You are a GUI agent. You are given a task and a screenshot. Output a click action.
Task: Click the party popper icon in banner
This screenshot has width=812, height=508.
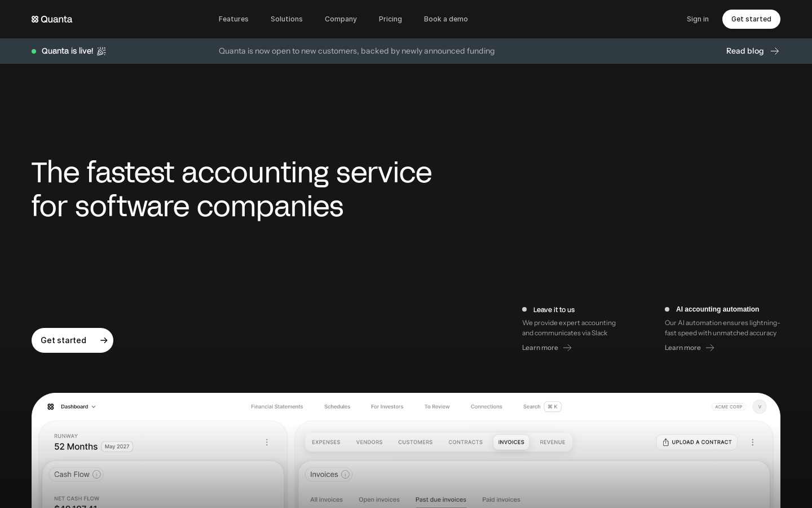pos(101,51)
